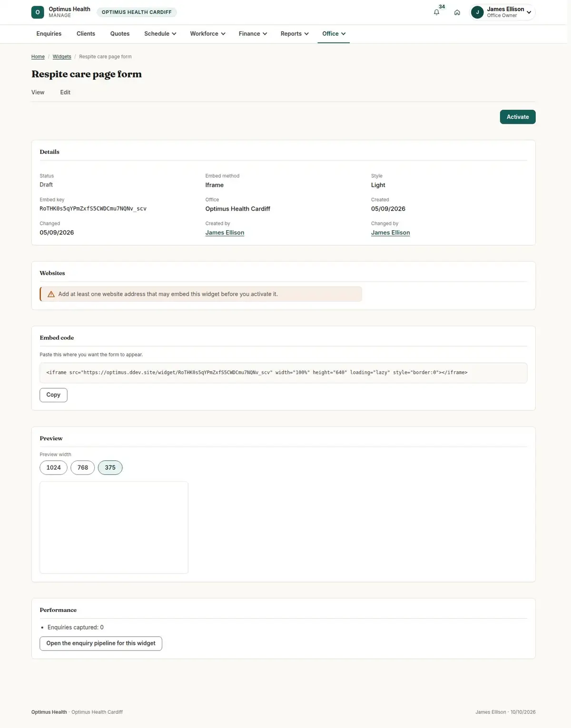Click the website address warning message
Screen dimensions: 571x728
point(201,294)
